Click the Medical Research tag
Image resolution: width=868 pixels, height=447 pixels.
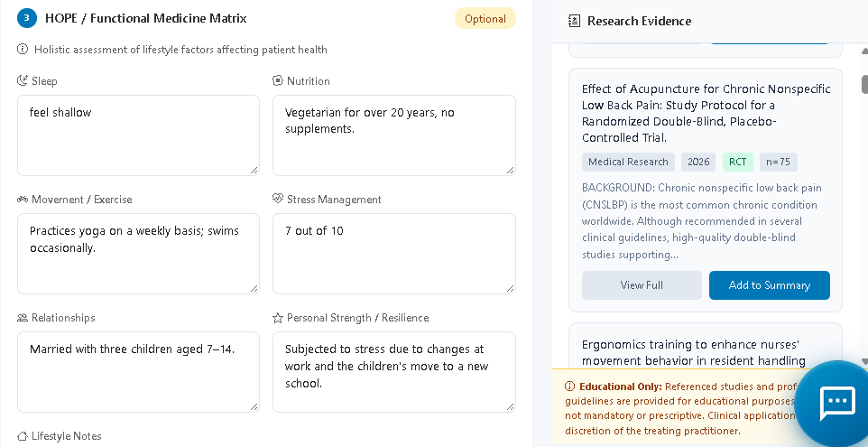[x=628, y=162]
